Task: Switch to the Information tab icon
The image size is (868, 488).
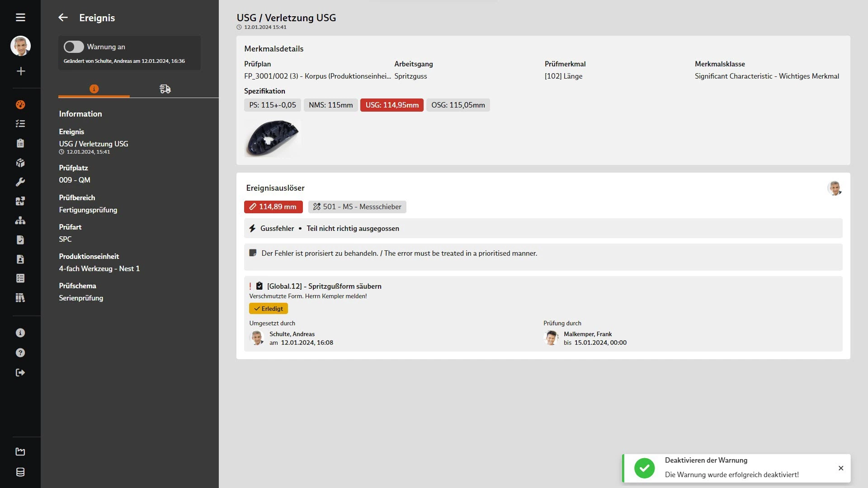Action: (94, 89)
